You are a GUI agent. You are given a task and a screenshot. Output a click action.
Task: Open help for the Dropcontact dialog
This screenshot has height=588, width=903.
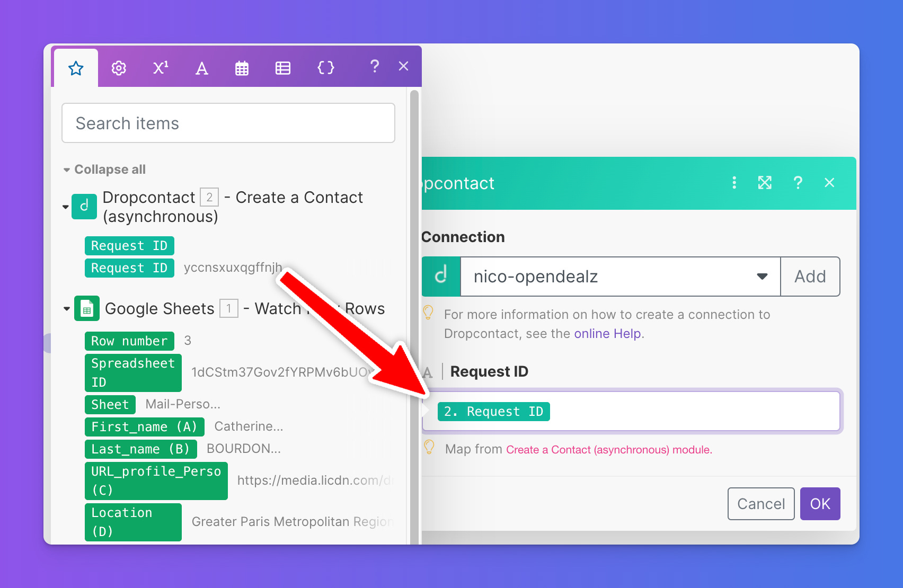click(798, 183)
